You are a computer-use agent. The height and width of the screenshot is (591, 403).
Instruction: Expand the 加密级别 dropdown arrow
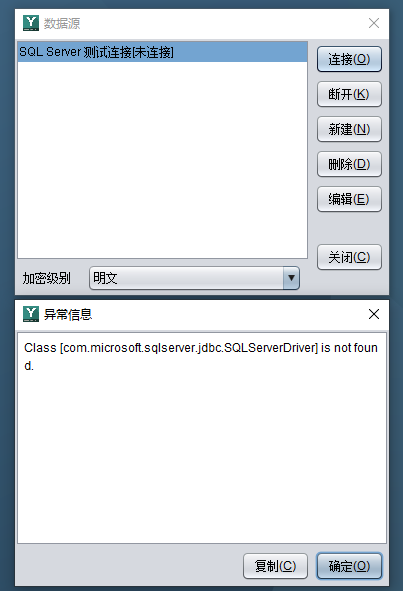291,278
